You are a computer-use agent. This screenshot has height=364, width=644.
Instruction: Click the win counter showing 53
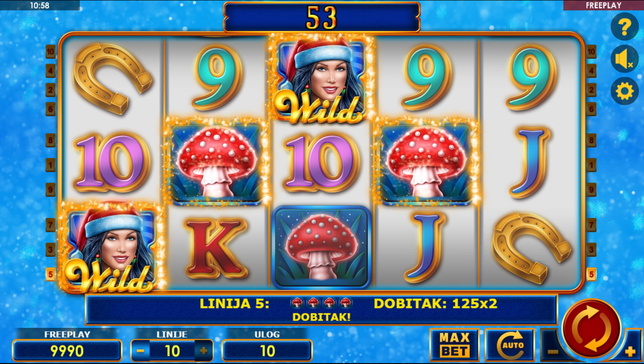[322, 17]
